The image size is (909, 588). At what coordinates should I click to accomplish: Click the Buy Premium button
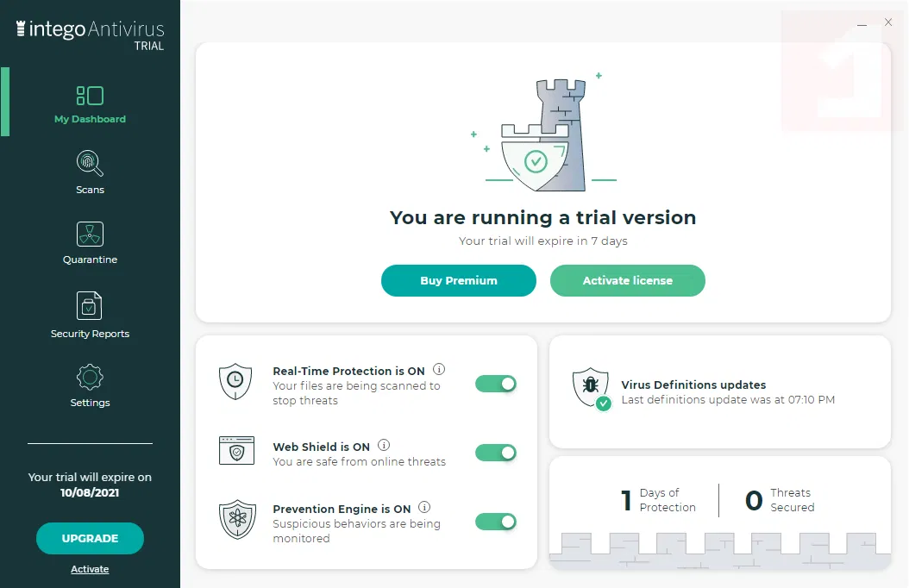click(x=459, y=280)
